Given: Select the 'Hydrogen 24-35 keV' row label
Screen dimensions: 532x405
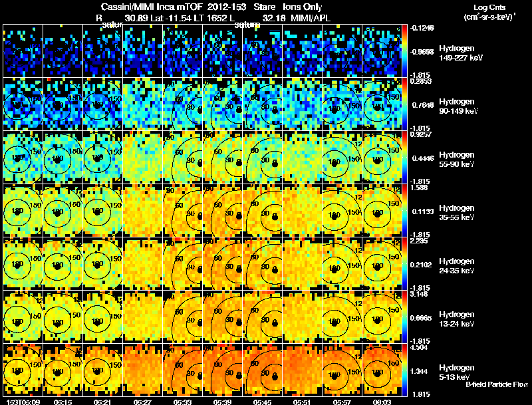Looking at the screenshot, I should tap(457, 266).
